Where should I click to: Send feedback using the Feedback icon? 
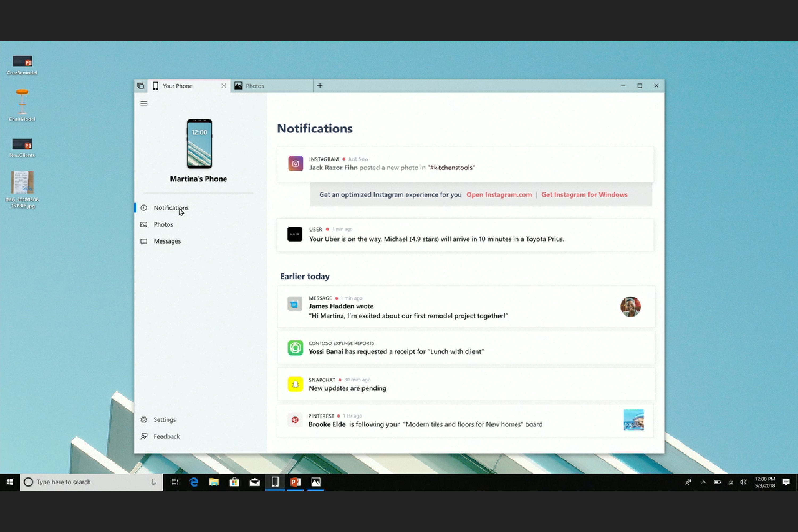(144, 436)
